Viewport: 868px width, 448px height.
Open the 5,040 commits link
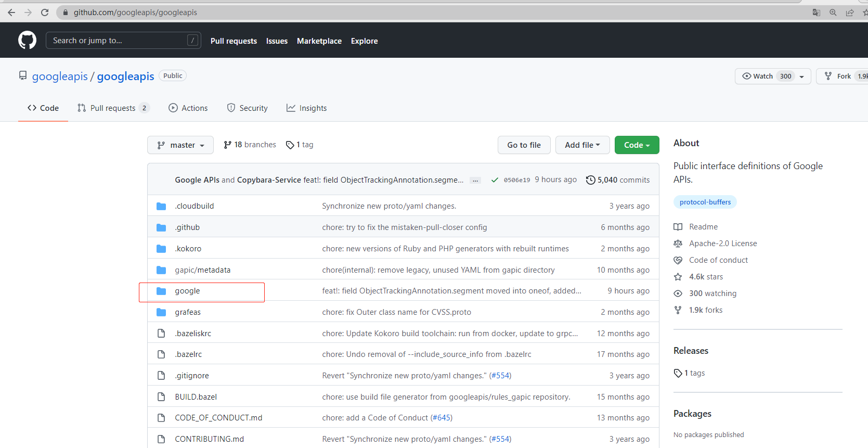coord(618,180)
